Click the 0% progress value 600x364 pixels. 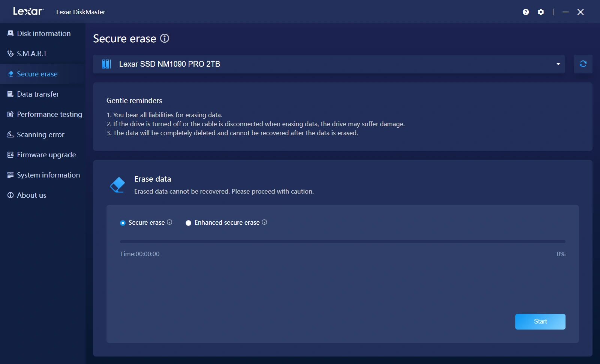(561, 254)
